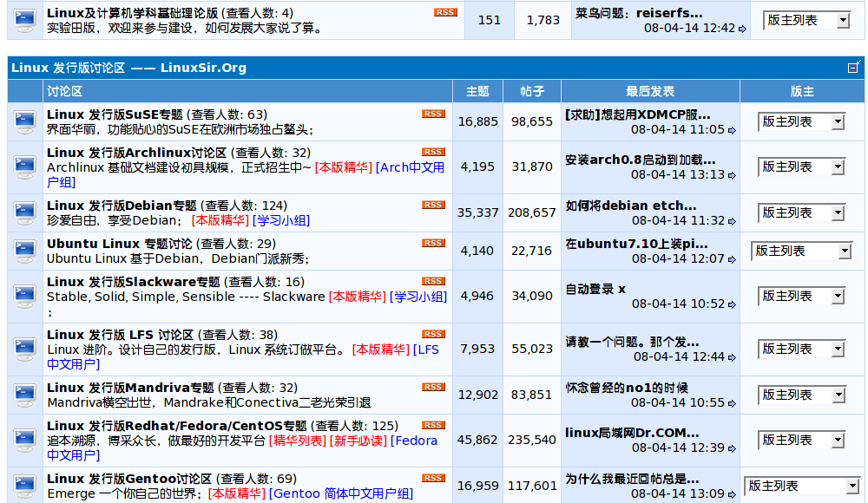Click arrow icon after 08-04-14 12:42
The image size is (868, 503).
point(742,29)
